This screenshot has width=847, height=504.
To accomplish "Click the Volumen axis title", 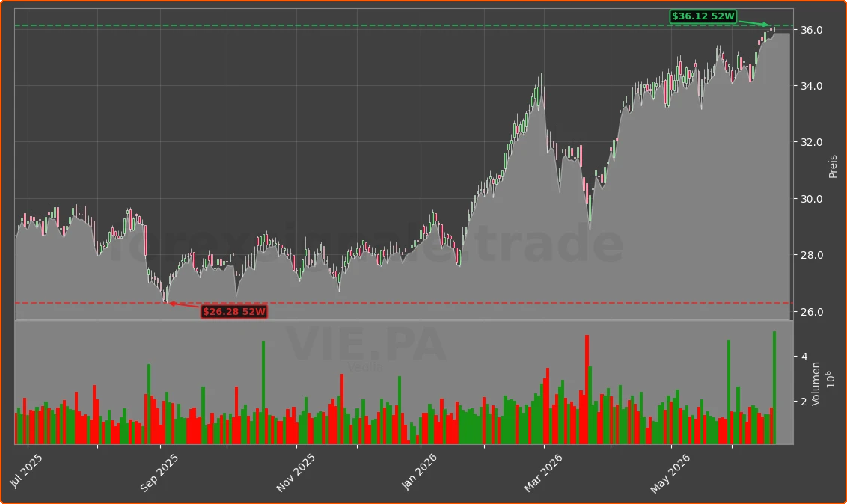I will pos(816,383).
